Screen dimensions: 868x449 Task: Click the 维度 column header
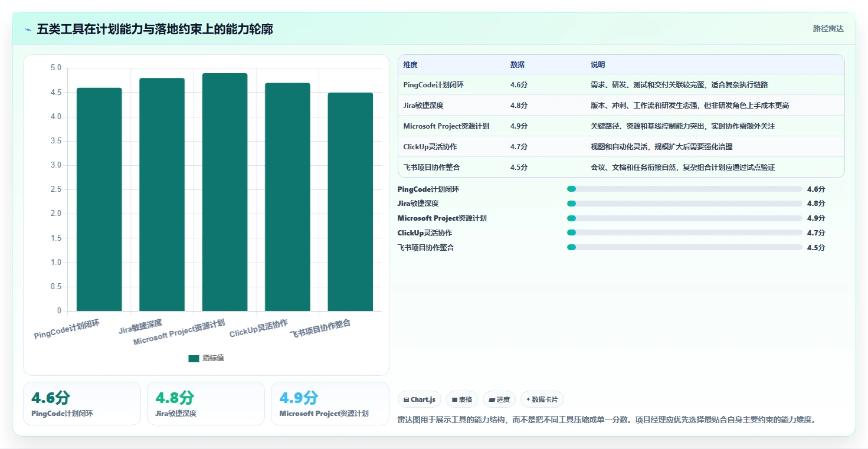pyautogui.click(x=411, y=65)
